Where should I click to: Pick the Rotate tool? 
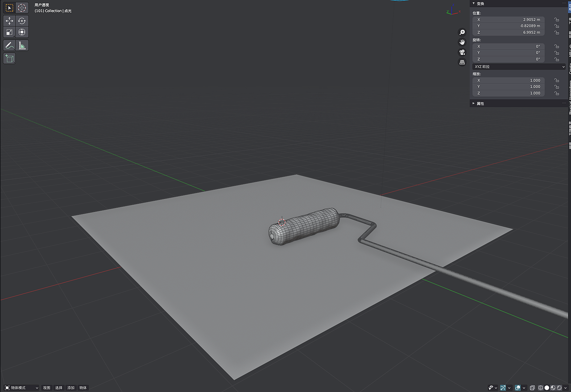[x=22, y=21]
